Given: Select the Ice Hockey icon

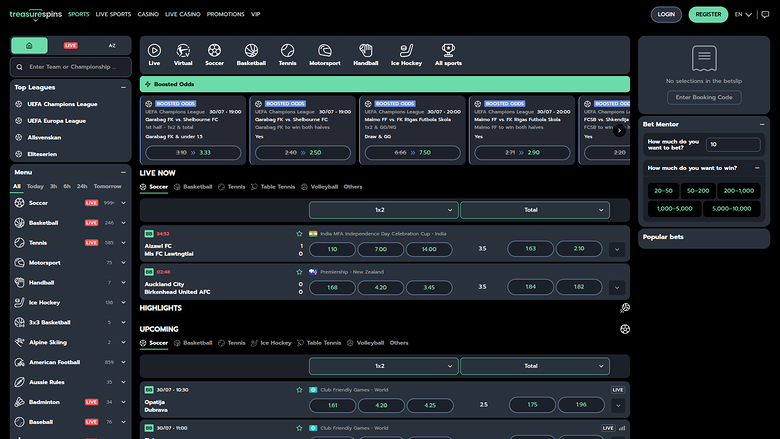Looking at the screenshot, I should pyautogui.click(x=406, y=52).
